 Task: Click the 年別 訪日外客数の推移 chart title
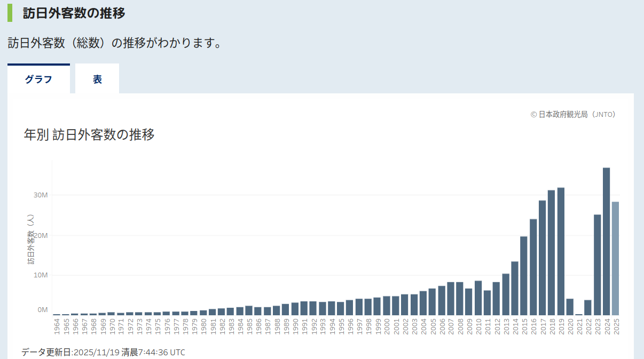89,135
